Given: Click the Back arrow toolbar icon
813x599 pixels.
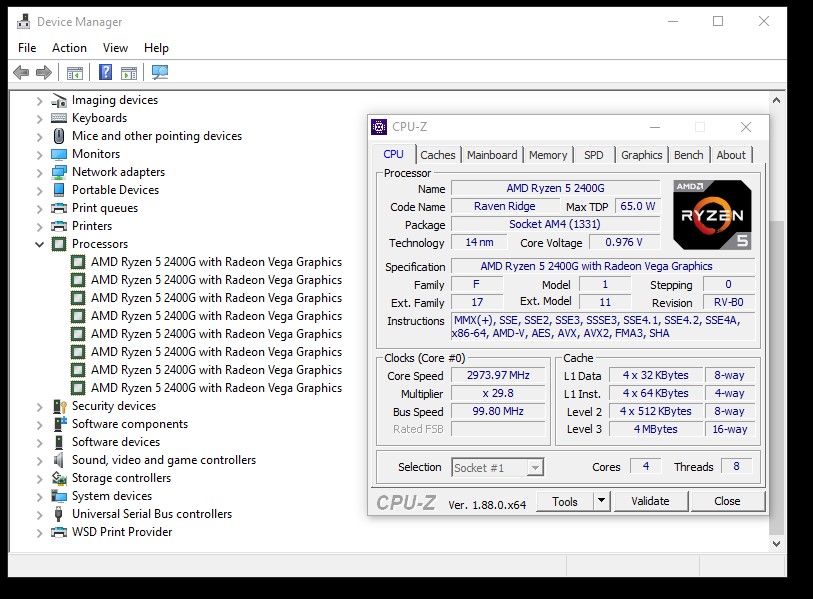Looking at the screenshot, I should [21, 72].
